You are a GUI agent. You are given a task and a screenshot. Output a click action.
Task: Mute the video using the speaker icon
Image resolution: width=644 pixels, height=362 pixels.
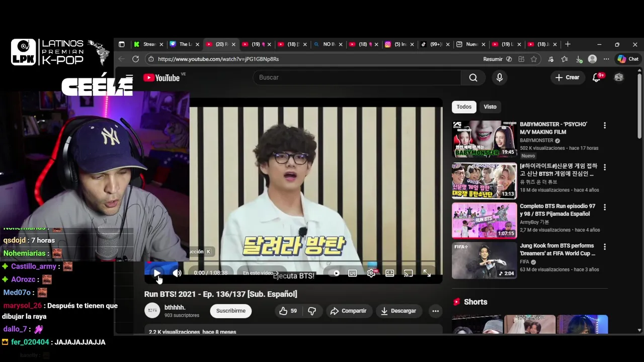pos(177,273)
